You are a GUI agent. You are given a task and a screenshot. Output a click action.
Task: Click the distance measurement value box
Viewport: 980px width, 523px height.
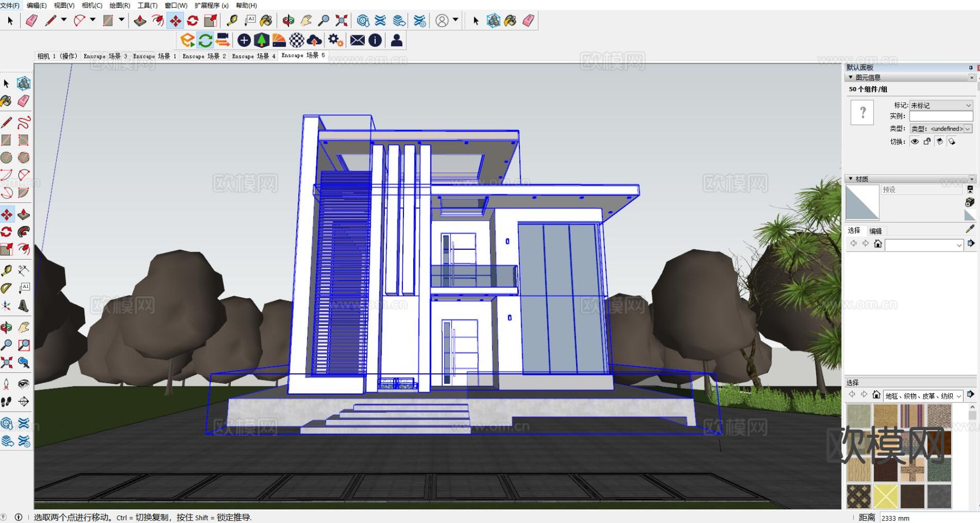929,518
